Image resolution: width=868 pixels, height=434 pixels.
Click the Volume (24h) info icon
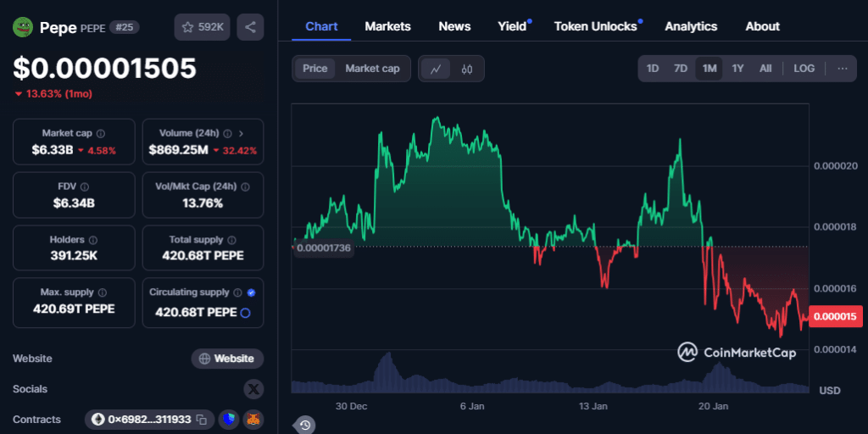point(227,133)
